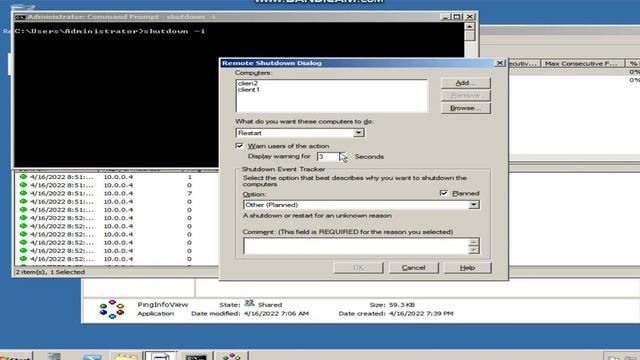The image size is (640, 360).
Task: Click Date created value 4/16/2022 7:39 PM
Action: click(x=420, y=314)
